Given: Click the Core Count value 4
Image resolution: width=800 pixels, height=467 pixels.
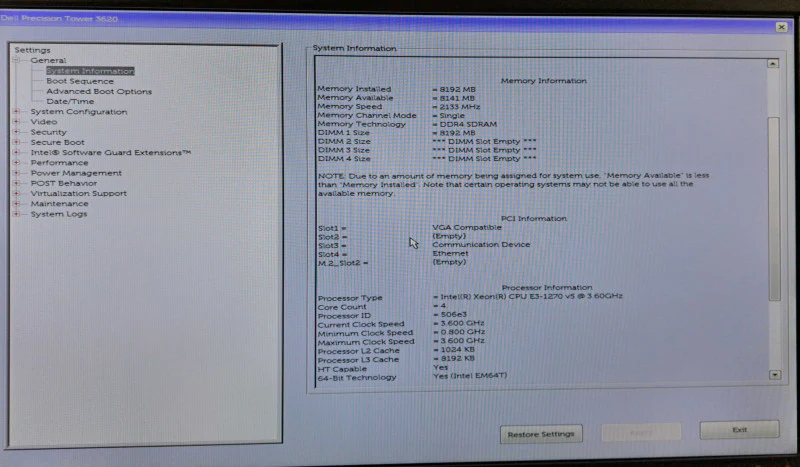Looking at the screenshot, I should click(x=440, y=305).
